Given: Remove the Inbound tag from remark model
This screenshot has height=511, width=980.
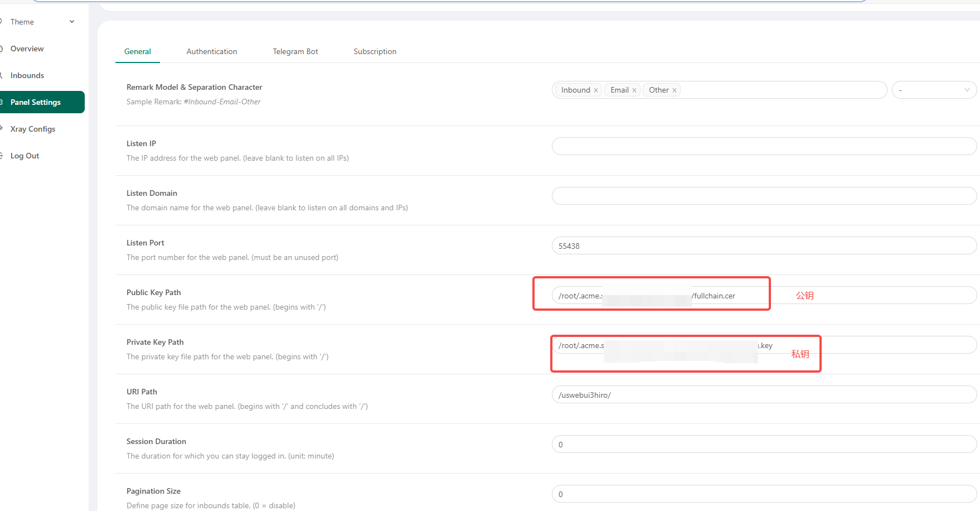Looking at the screenshot, I should click(596, 90).
